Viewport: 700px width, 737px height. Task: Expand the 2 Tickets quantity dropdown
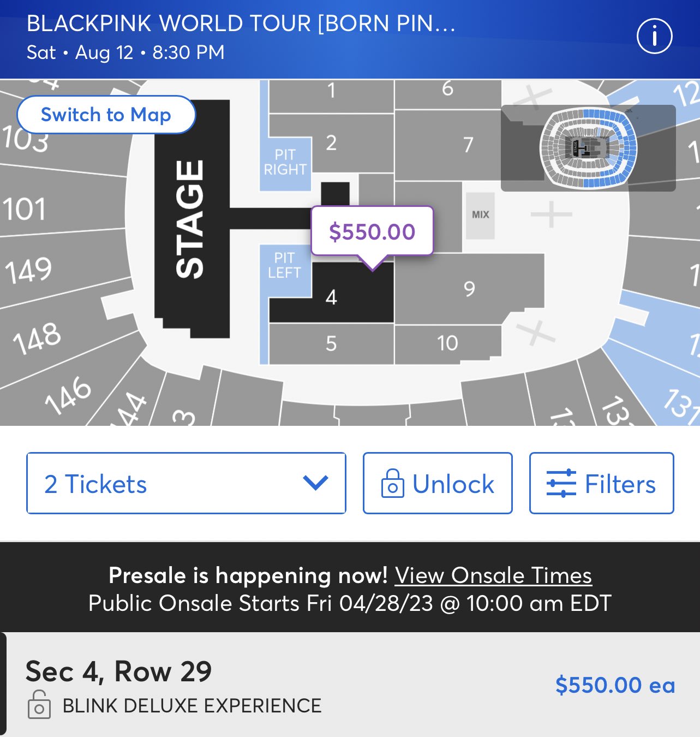(x=186, y=483)
